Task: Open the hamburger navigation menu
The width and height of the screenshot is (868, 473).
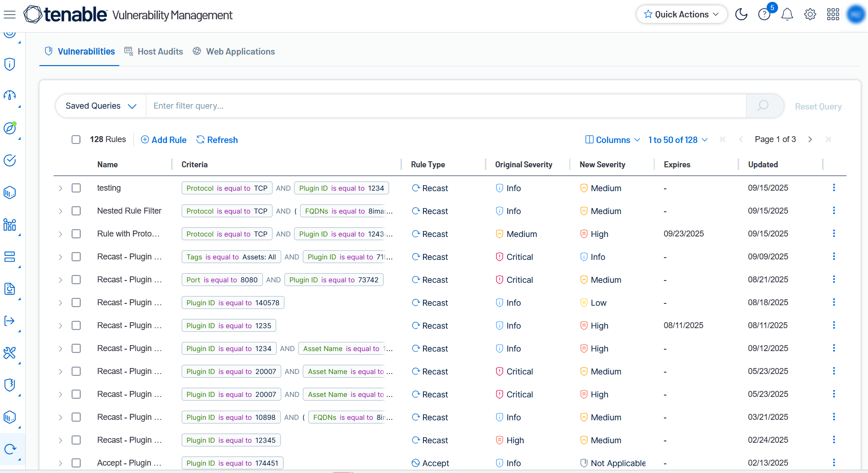Action: point(10,15)
